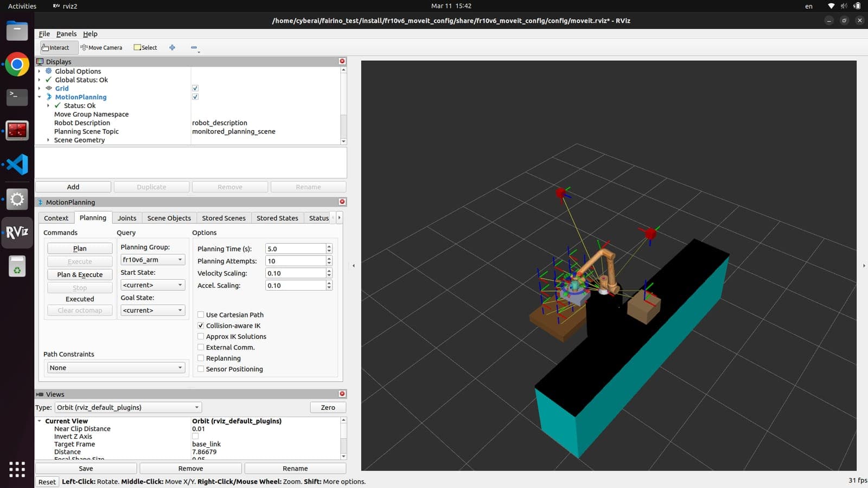The image size is (868, 488).
Task: Activate the Move Camera tool
Action: [x=101, y=48]
